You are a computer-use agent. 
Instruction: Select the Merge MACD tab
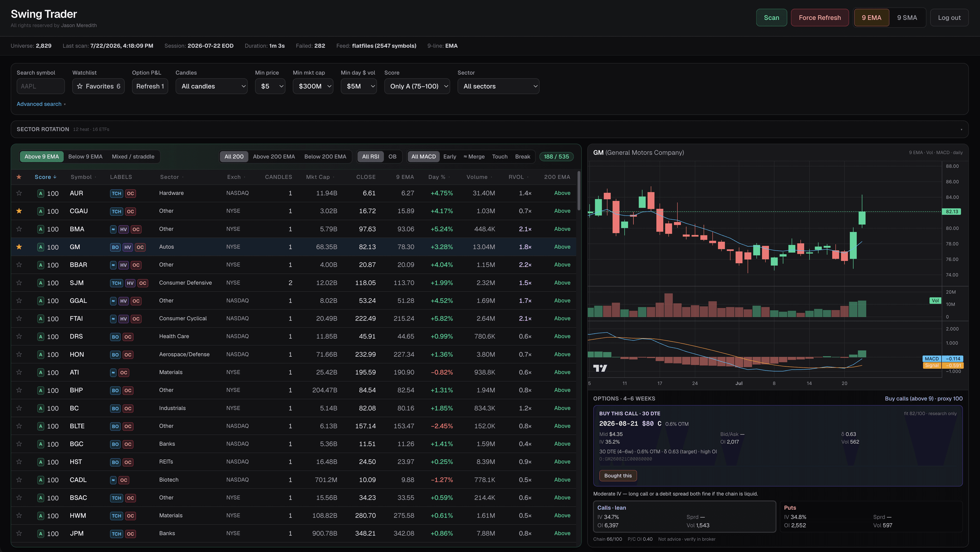474,157
